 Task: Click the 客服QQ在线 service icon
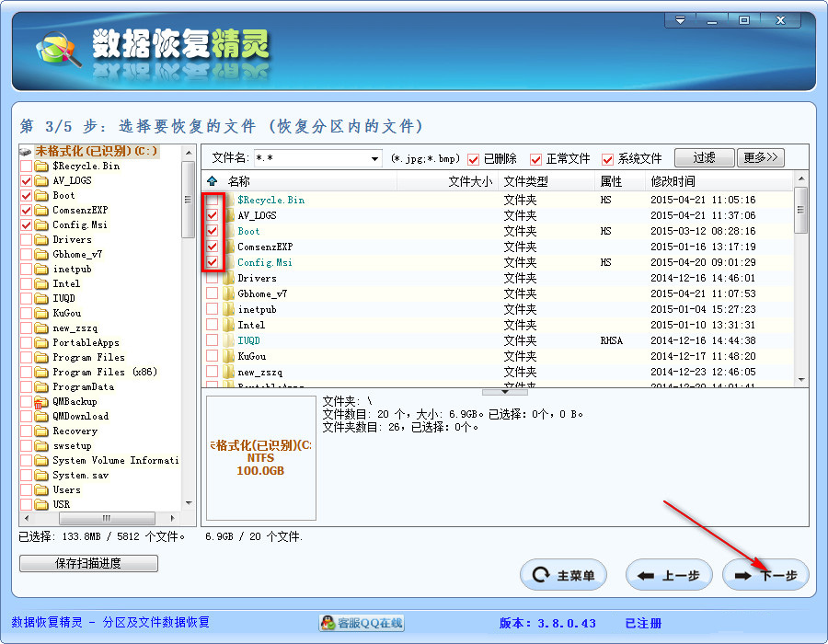coord(328,623)
